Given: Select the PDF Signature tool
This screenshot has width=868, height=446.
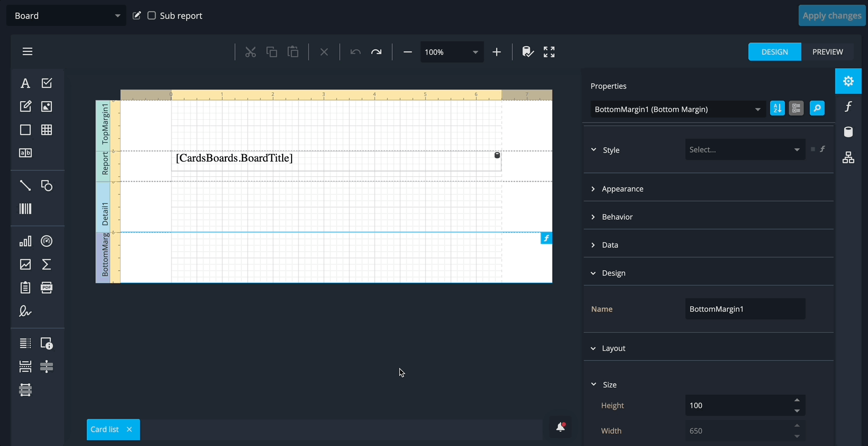Looking at the screenshot, I should [25, 311].
